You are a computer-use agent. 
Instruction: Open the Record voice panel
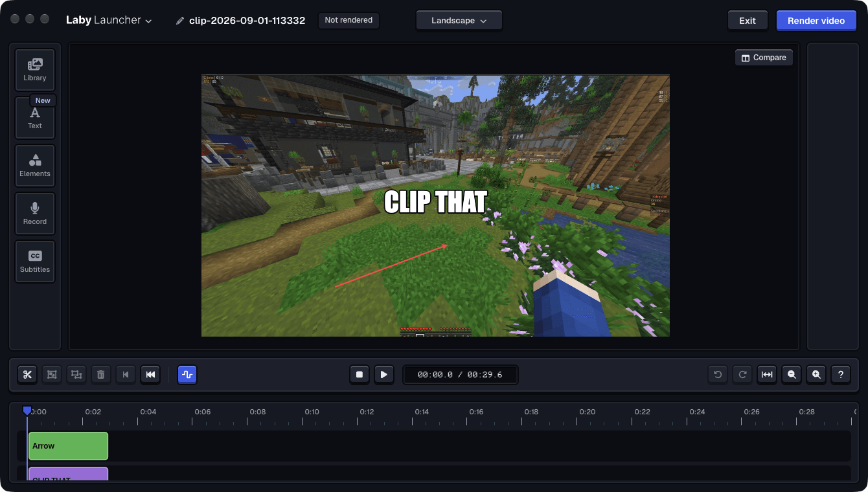click(x=35, y=214)
